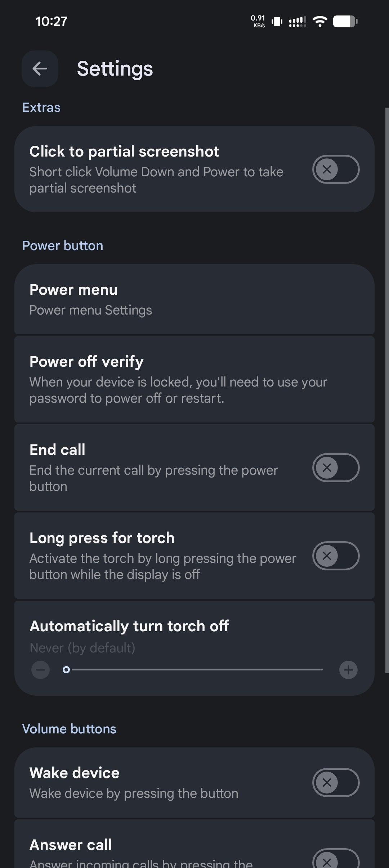Toggle End call with power button
389x868 pixels.
pos(336,467)
